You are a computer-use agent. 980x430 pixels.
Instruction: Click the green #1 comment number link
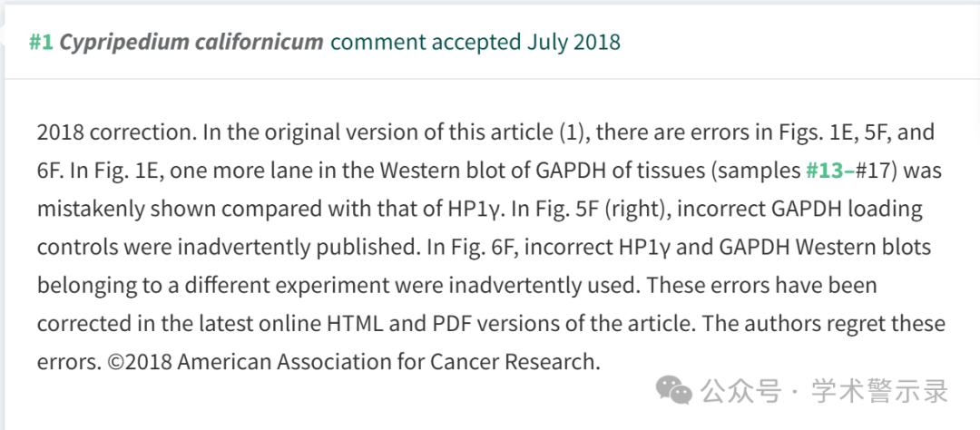click(41, 42)
